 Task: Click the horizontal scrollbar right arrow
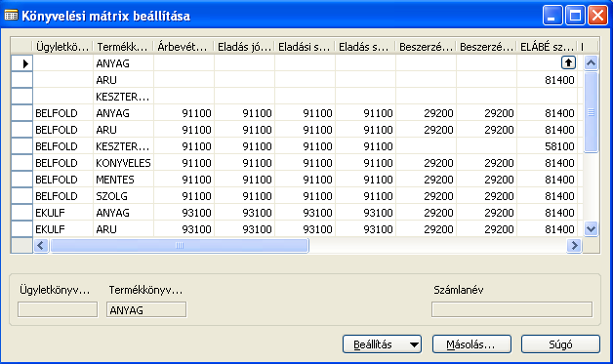(x=574, y=246)
